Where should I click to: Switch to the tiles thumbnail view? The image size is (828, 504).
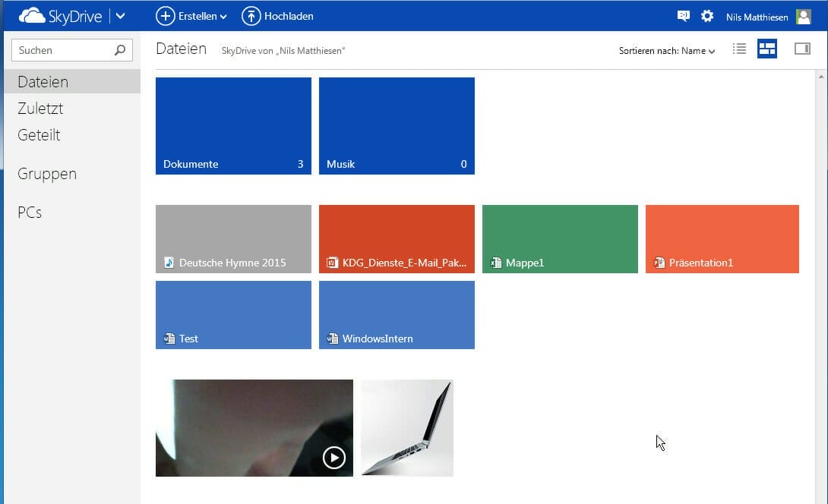click(767, 49)
